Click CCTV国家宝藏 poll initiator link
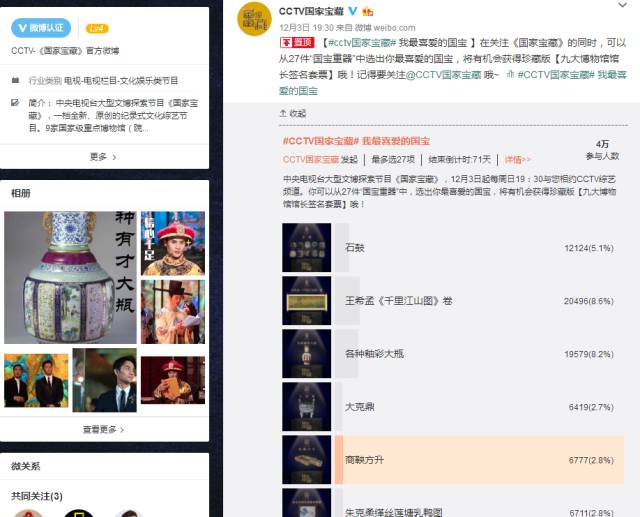640x517 pixels. click(x=311, y=159)
